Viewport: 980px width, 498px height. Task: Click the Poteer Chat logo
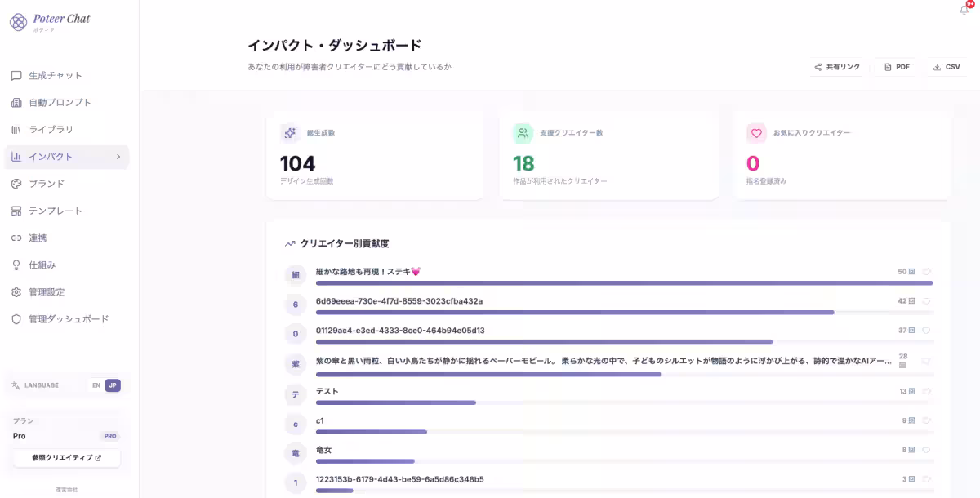(x=49, y=19)
